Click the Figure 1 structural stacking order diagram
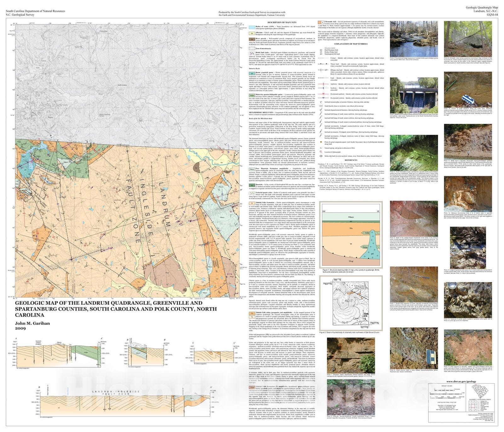 coord(351,235)
